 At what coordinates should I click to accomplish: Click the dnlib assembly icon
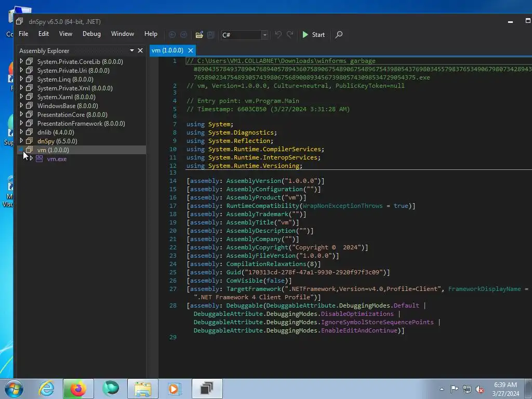(30, 131)
